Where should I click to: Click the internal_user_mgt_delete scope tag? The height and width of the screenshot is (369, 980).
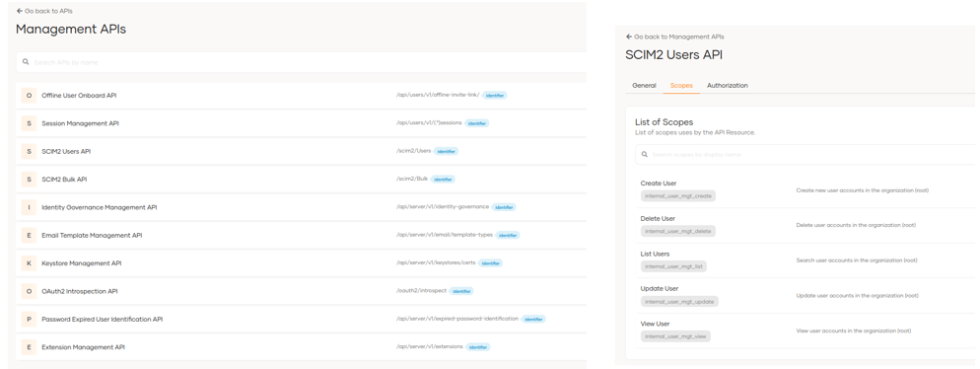coord(678,231)
